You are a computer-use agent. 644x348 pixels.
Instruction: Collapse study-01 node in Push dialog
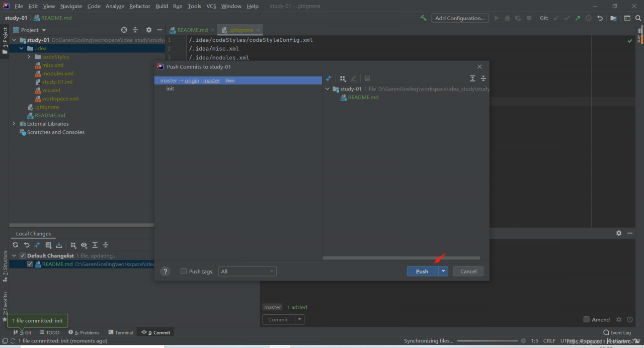coord(328,89)
